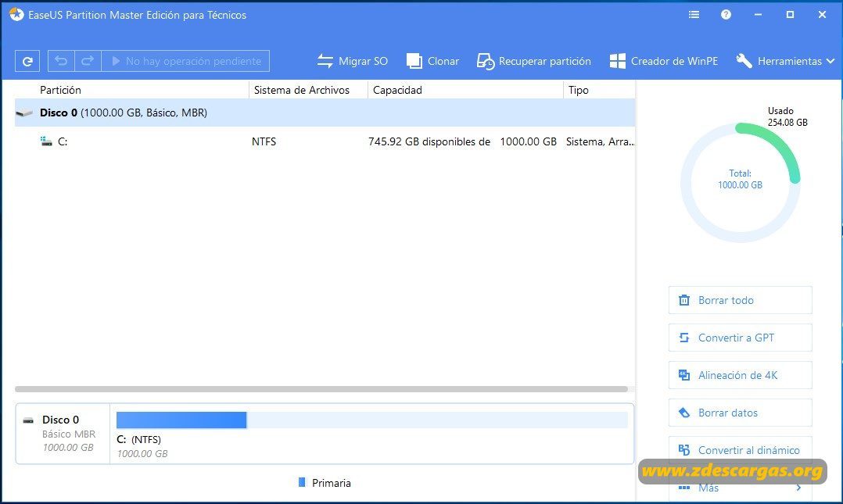Select the C: partition row
This screenshot has width=843, height=504.
click(x=325, y=142)
